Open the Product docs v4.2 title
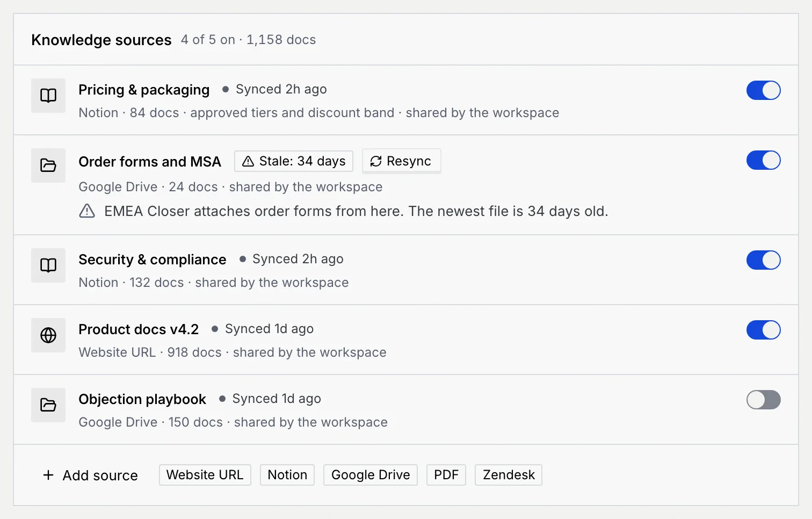Image resolution: width=812 pixels, height=519 pixels. (139, 329)
